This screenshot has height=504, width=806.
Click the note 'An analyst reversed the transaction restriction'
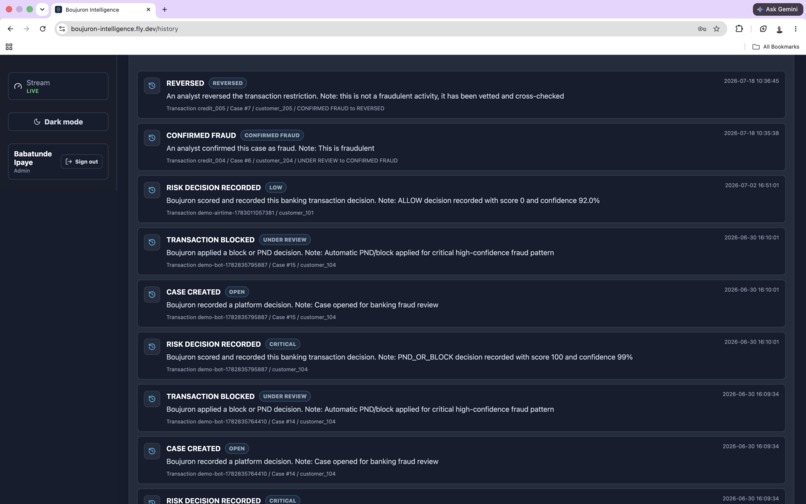(x=242, y=96)
